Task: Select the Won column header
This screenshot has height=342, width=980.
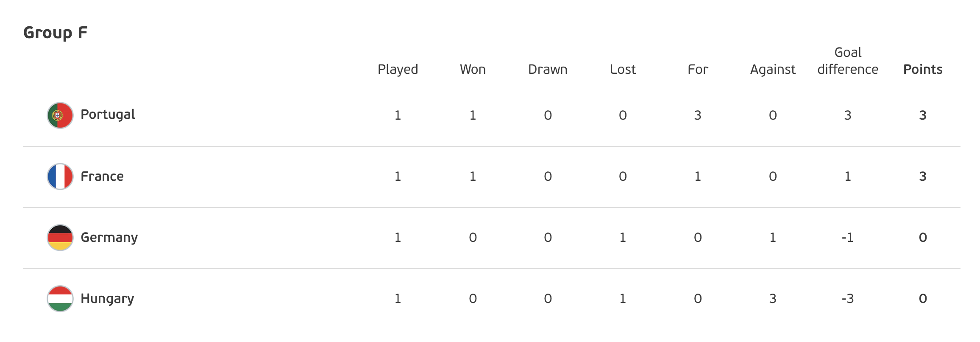Action: pos(473,69)
